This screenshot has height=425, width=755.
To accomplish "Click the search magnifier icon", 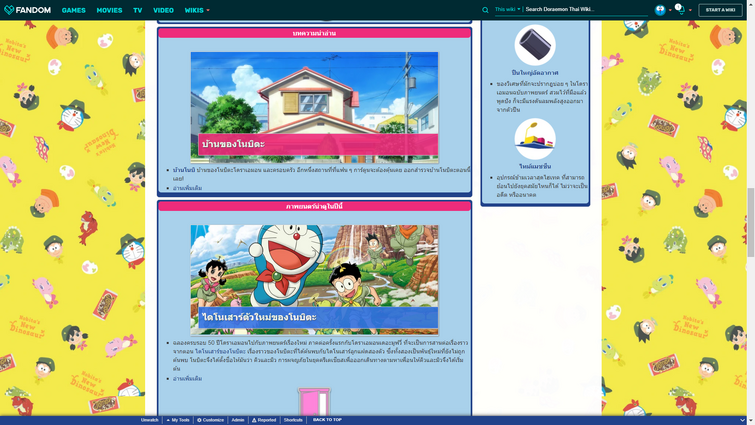I will coord(485,10).
